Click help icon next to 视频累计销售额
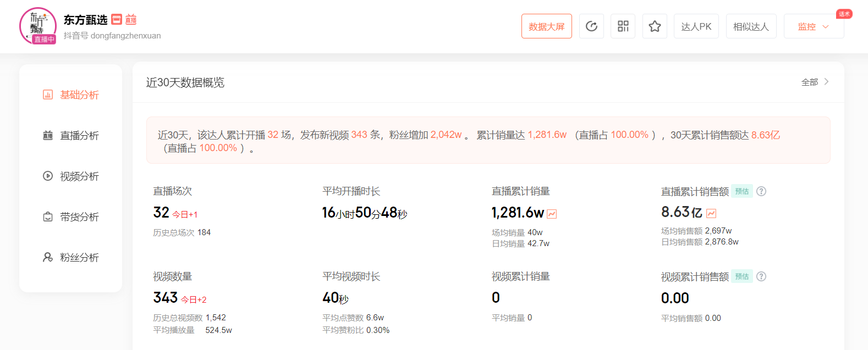The height and width of the screenshot is (350, 868). tap(761, 276)
